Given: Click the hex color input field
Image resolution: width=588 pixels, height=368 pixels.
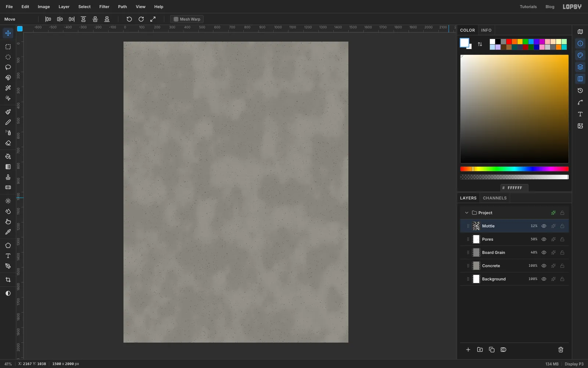Looking at the screenshot, I should point(514,188).
